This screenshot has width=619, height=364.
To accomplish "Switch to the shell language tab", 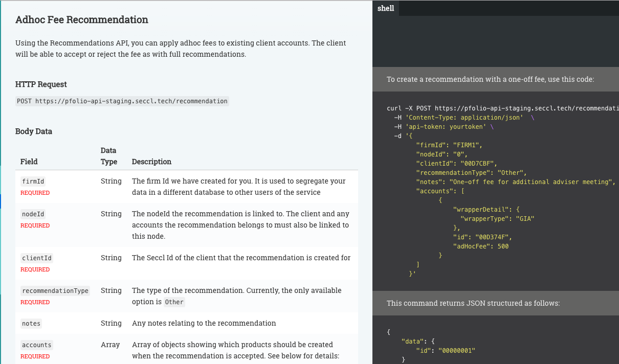I will (x=386, y=8).
